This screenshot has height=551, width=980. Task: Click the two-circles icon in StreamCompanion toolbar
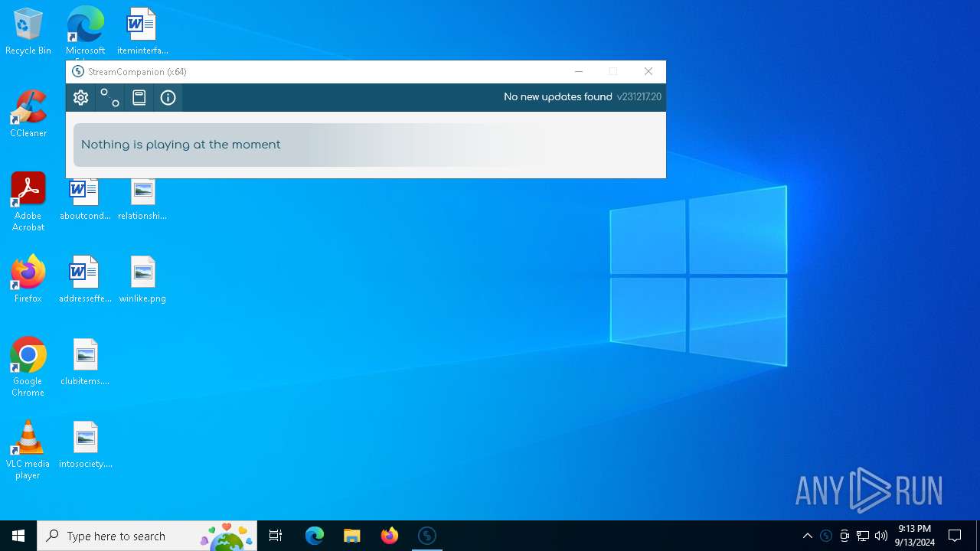click(110, 97)
